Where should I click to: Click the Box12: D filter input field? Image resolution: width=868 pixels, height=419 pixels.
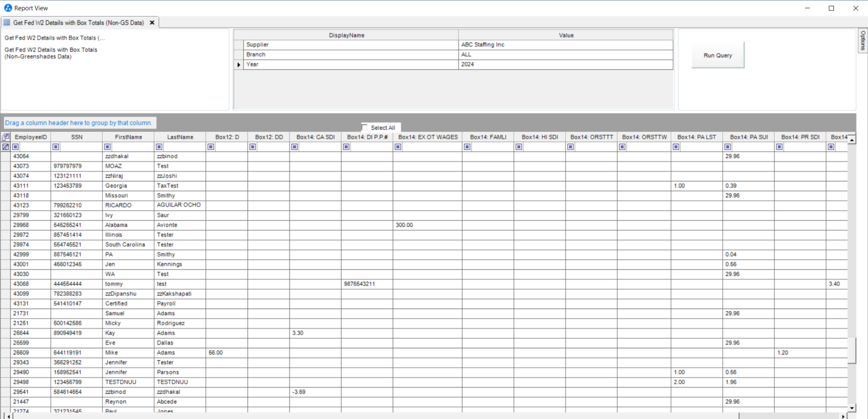click(x=231, y=147)
